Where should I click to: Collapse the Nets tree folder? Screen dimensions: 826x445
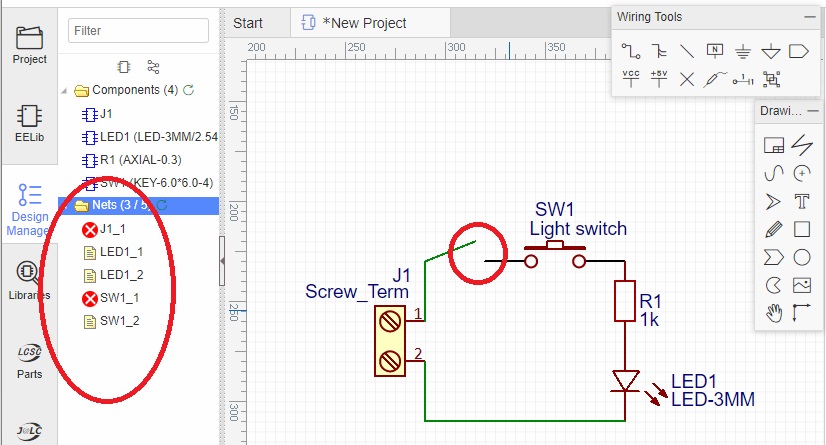[66, 207]
